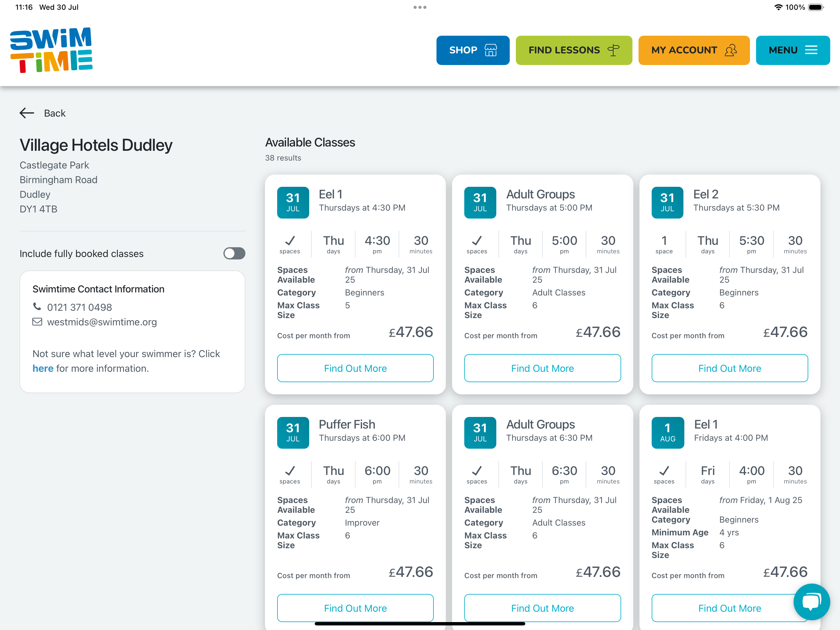Screen dimensions: 840x630
Task: Go Back using the arrow icon
Action: tap(27, 113)
